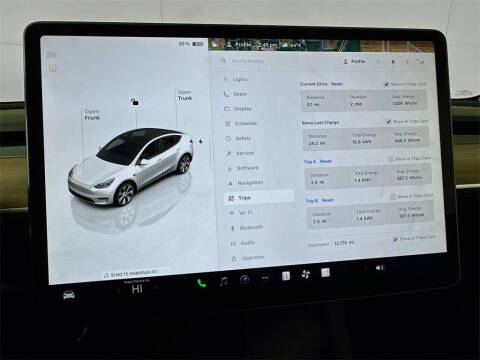Tap the volume speaker icon
The height and width of the screenshot is (360, 480).
380,268
